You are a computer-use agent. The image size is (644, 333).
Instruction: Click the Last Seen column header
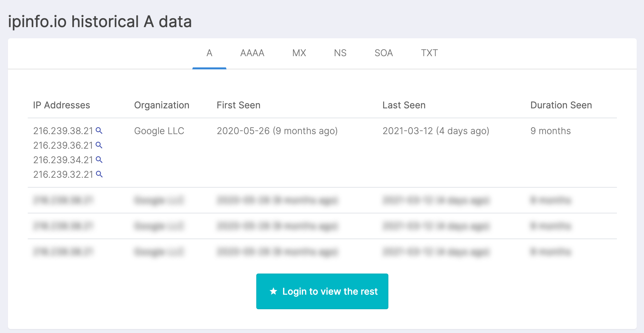point(404,105)
